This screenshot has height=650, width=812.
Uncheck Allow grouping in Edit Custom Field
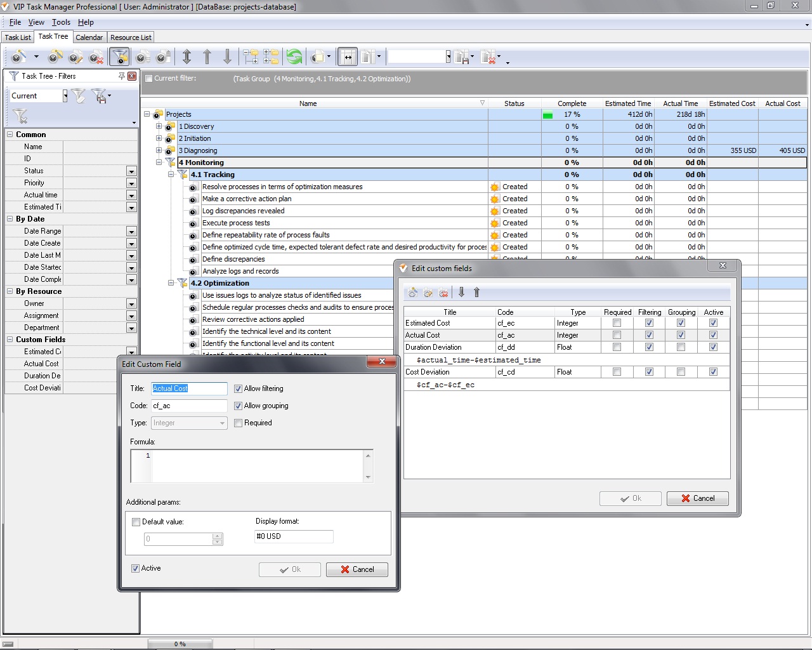pyautogui.click(x=239, y=406)
